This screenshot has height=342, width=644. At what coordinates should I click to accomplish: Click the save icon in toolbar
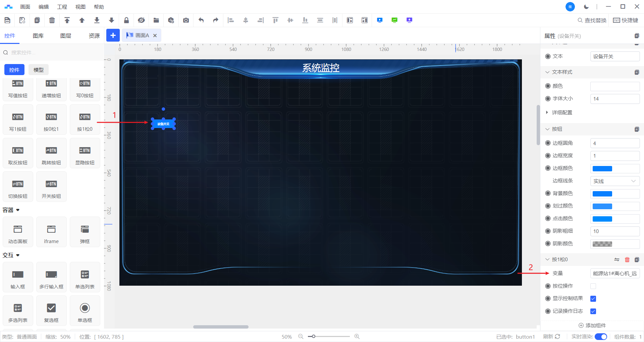tap(7, 20)
